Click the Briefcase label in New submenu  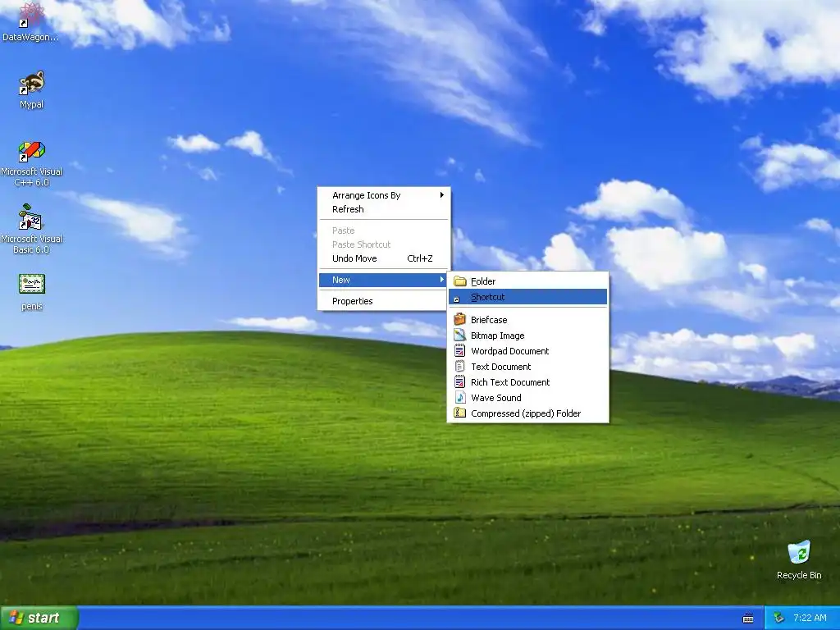coord(489,320)
